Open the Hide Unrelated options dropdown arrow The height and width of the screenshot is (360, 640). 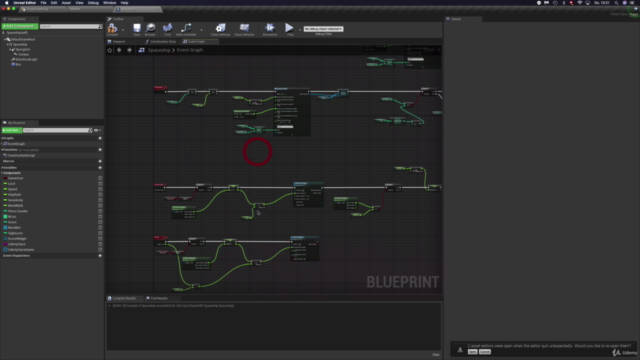click(201, 29)
